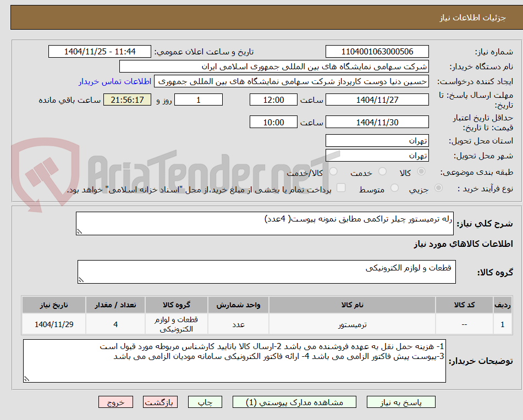Click the quantity cell showing 4
The image size is (523, 420).
pyautogui.click(x=115, y=324)
